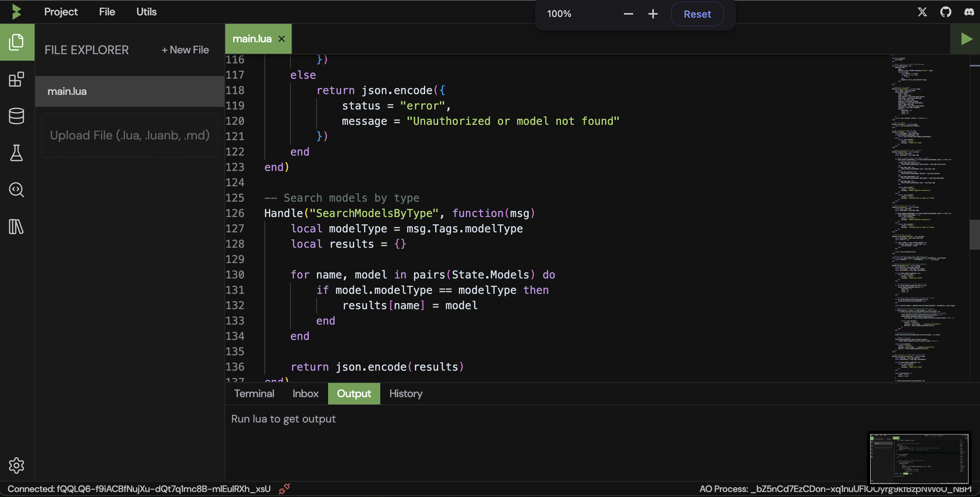The image size is (980, 497).
Task: Open the Discord link icon
Action: [x=969, y=12]
